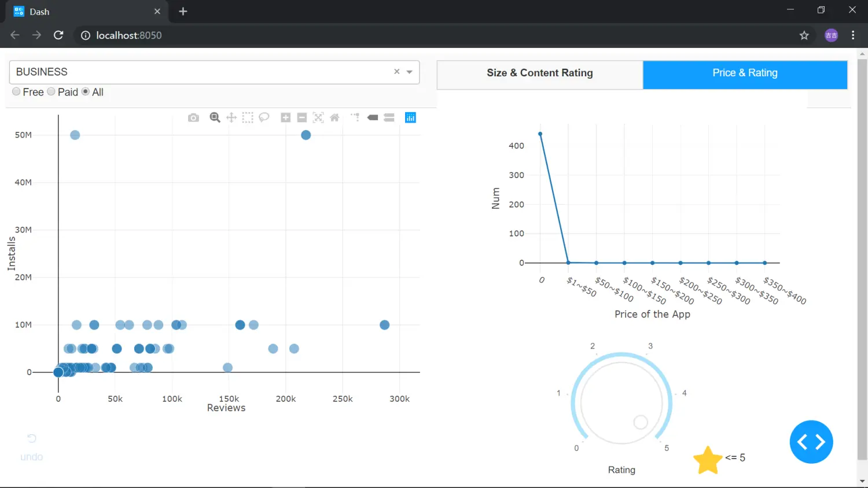Screen dimensions: 868x488
Task: Select the Box Select tool
Action: point(248,117)
